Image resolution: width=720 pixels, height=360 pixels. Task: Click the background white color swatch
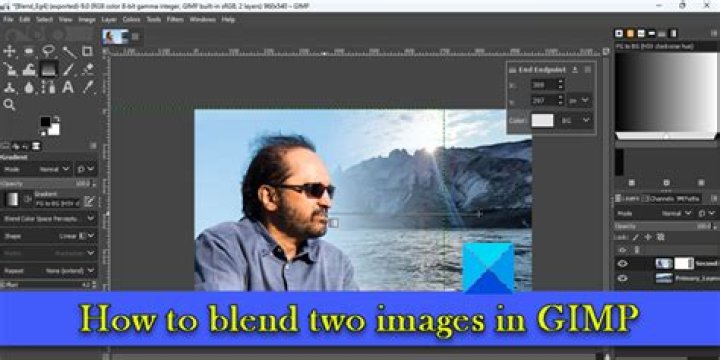[x=54, y=129]
